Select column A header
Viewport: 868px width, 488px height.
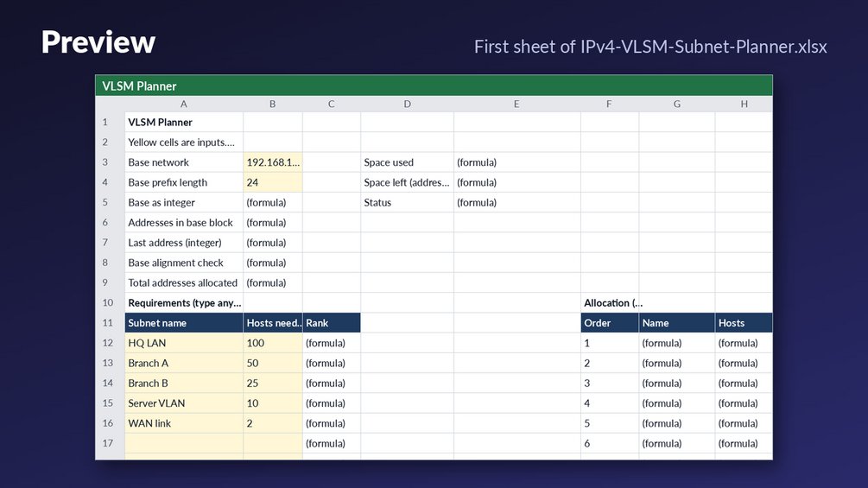(x=184, y=104)
